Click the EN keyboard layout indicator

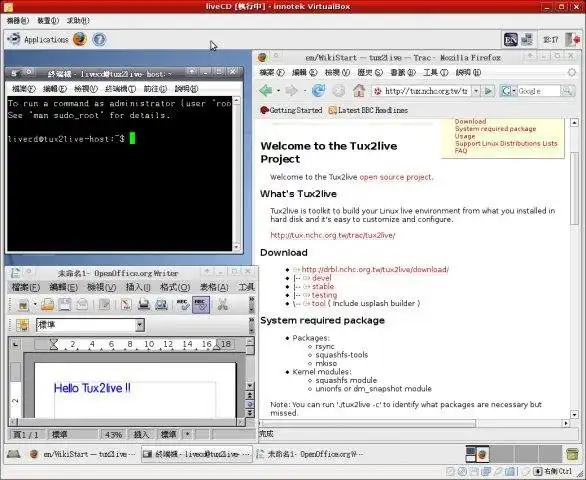[511, 40]
